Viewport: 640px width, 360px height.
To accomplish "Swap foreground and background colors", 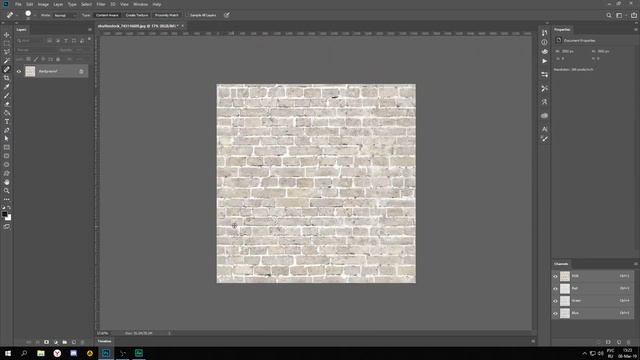I will point(9,208).
